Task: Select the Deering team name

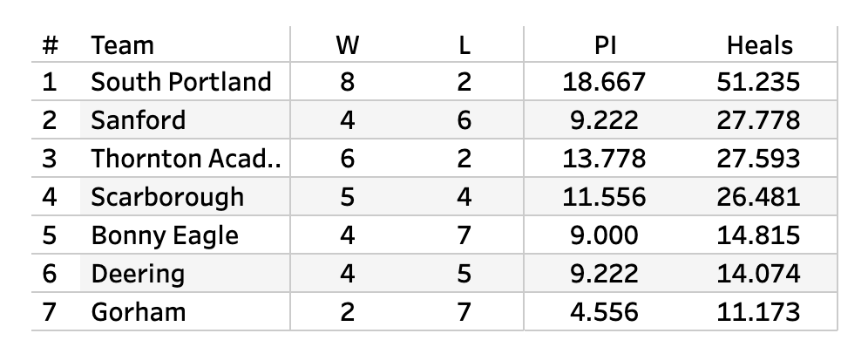Action: pyautogui.click(x=138, y=275)
